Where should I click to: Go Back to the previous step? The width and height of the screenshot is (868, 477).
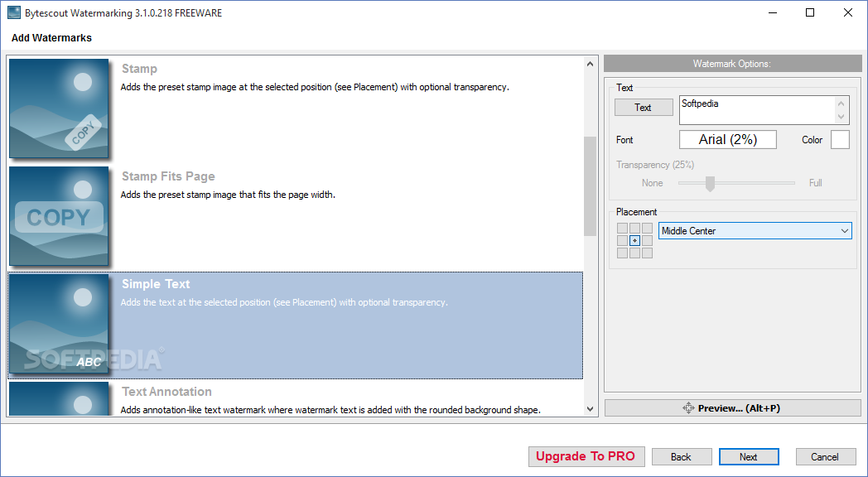click(x=682, y=457)
